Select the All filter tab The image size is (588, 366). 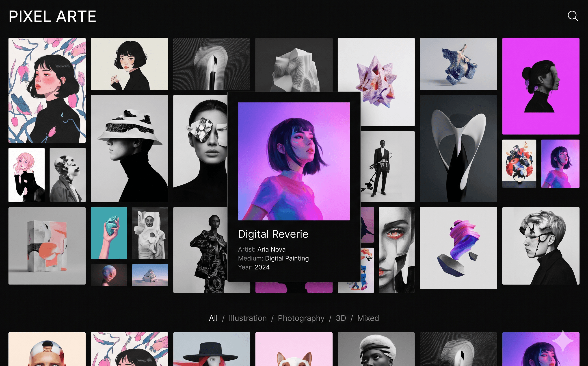click(x=213, y=318)
